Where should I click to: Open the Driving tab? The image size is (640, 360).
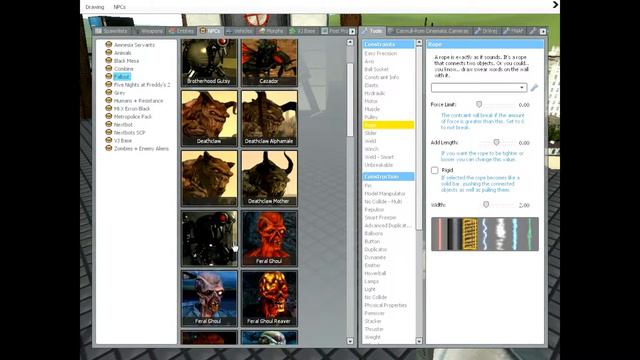(x=486, y=31)
